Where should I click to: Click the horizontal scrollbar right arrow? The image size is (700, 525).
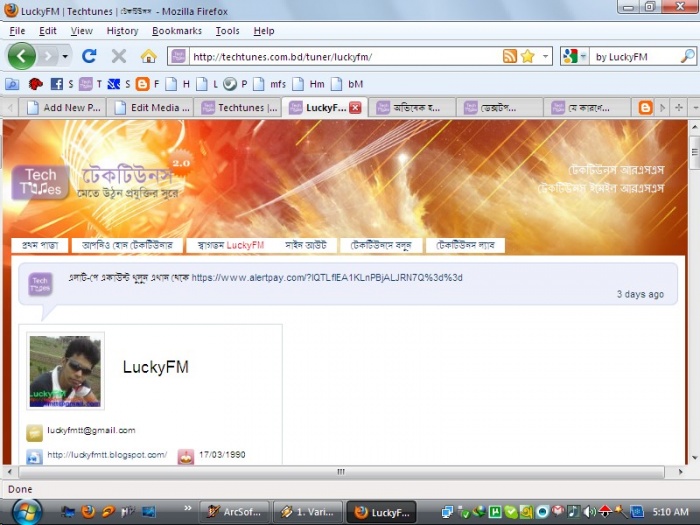(x=680, y=472)
